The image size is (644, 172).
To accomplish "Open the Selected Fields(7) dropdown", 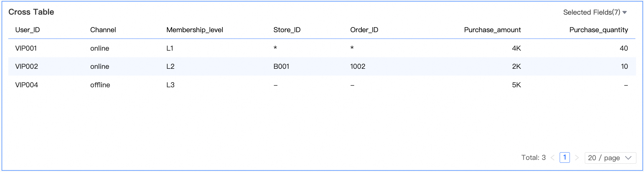I will coord(595,12).
